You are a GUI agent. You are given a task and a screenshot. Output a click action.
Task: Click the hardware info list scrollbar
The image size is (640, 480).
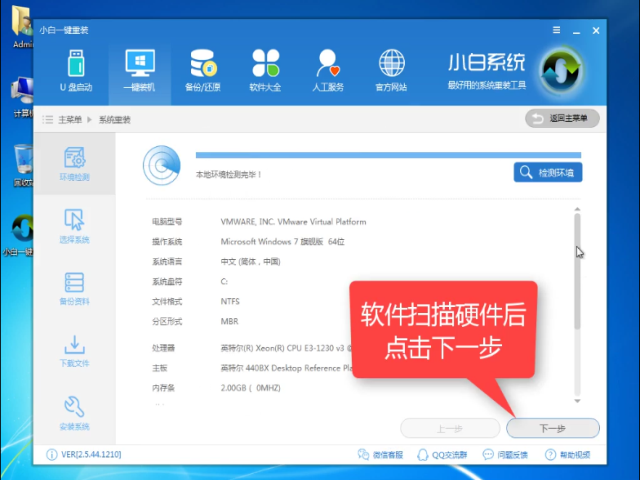(x=576, y=270)
